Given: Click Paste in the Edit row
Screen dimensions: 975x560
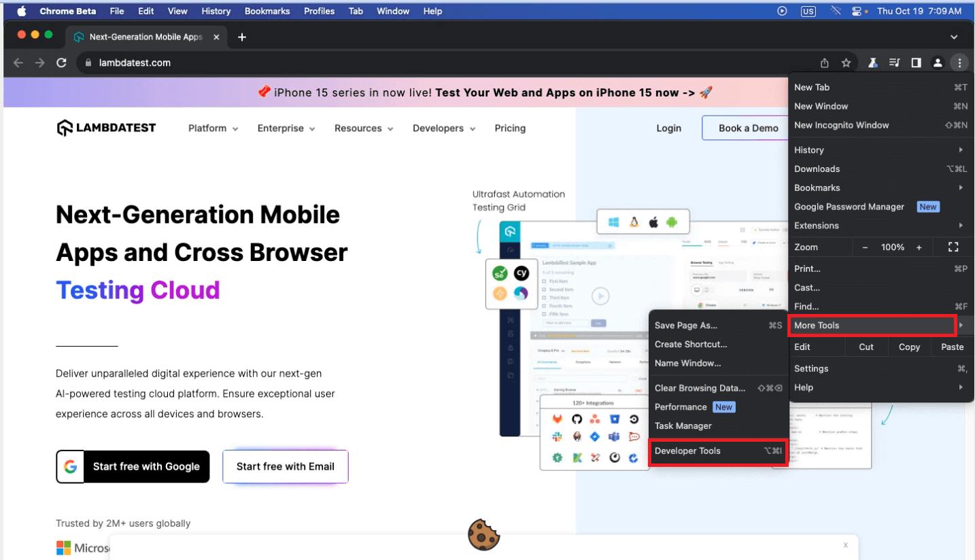Looking at the screenshot, I should click(952, 347).
